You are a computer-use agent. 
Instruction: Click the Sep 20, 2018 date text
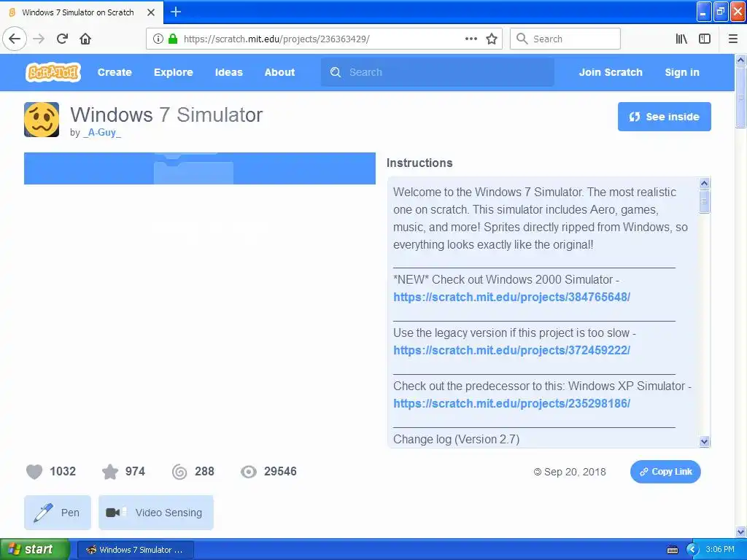tap(575, 472)
